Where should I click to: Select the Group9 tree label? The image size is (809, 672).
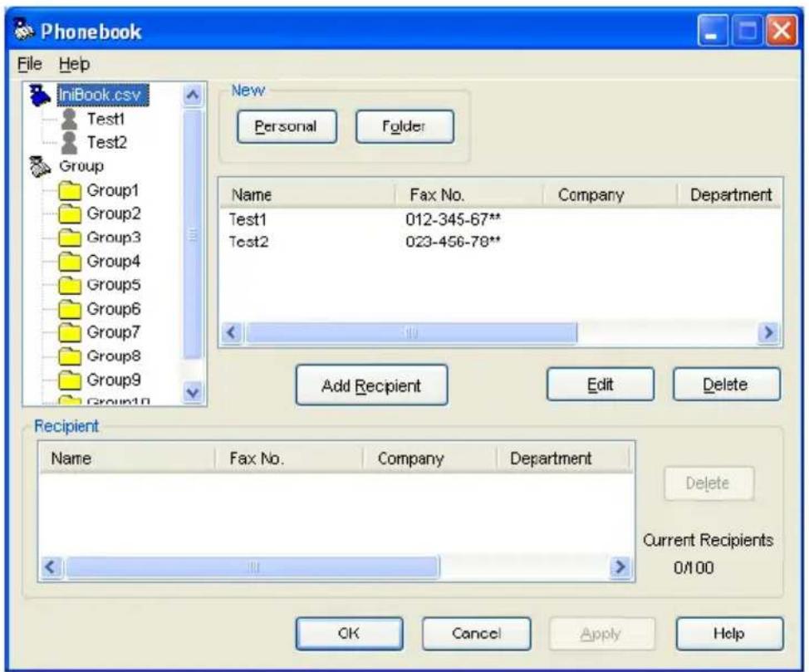[x=114, y=380]
